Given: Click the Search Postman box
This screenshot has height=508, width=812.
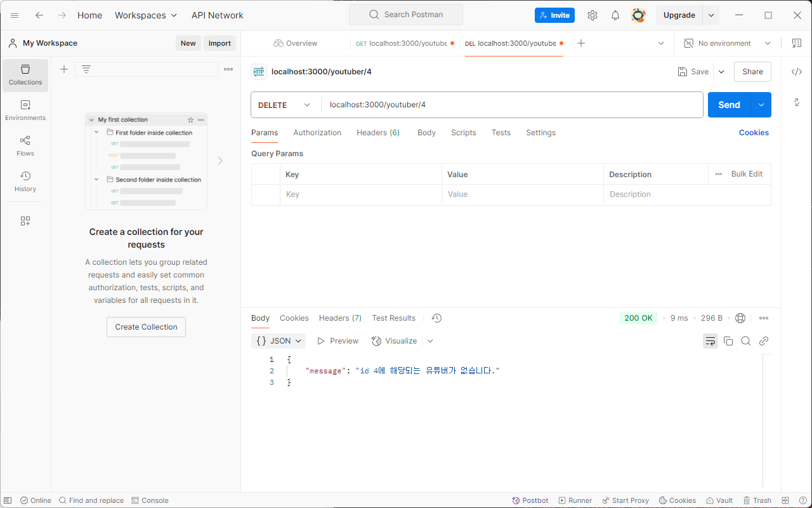Looking at the screenshot, I should pos(406,15).
